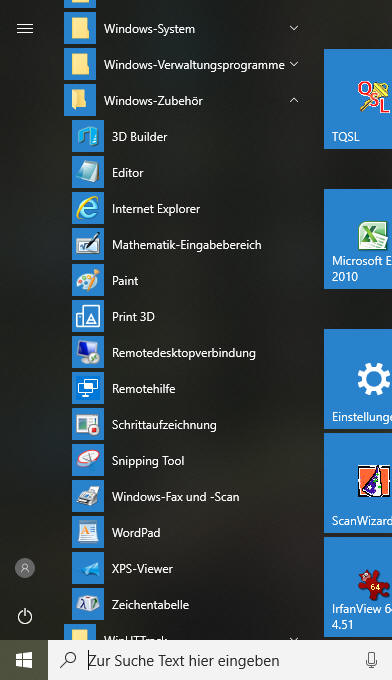Click the microphone icon in search box
This screenshot has width=392, height=680.
[x=371, y=660]
